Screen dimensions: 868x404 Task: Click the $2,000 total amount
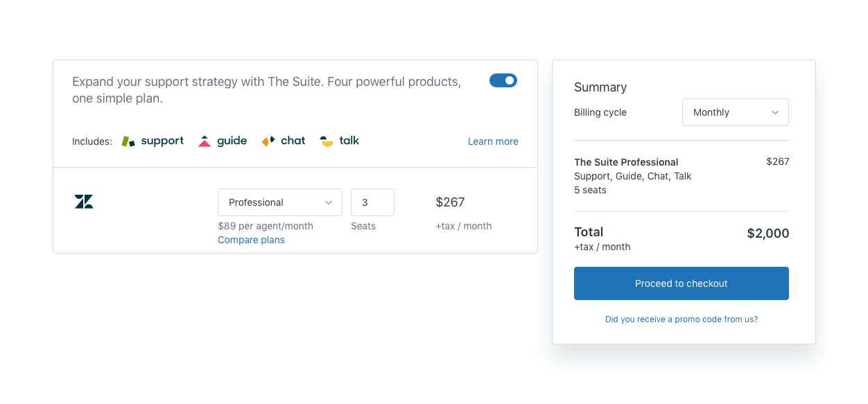[x=767, y=233]
